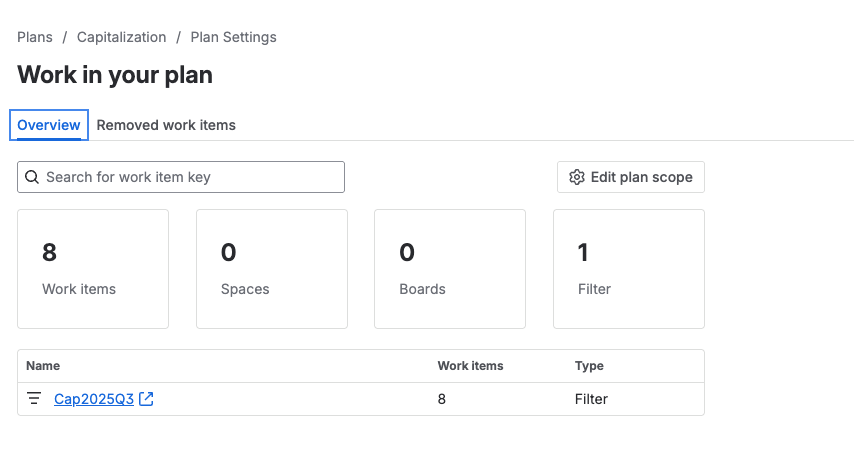Go to Plans in the breadcrumb
This screenshot has height=473, width=854.
tap(35, 37)
